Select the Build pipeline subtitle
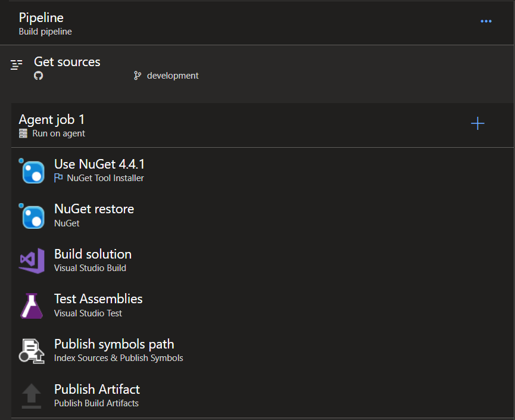 click(45, 32)
